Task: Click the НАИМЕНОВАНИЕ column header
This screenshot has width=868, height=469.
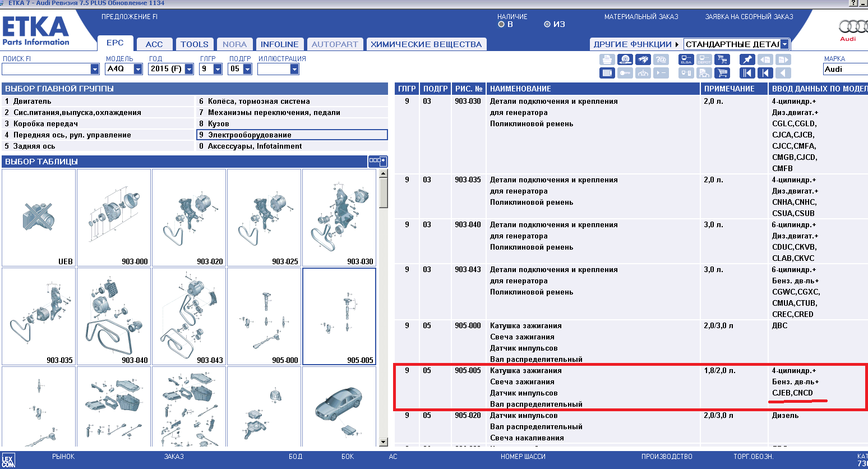Action: 593,89
